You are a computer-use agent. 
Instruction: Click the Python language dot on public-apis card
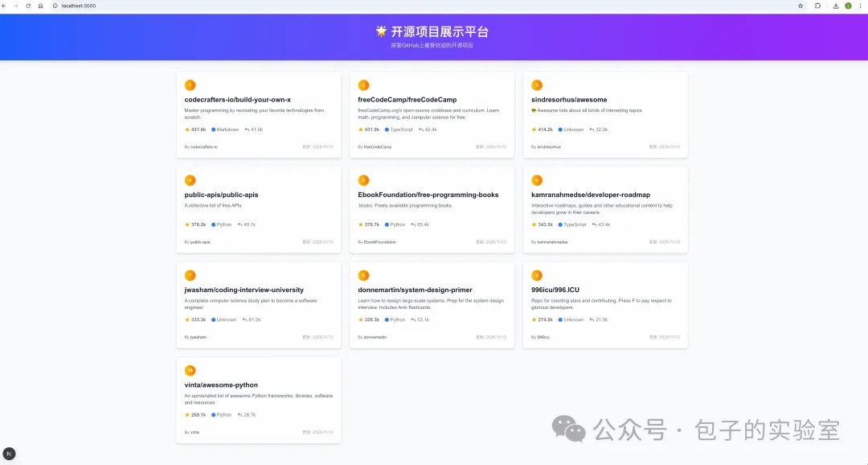click(214, 225)
